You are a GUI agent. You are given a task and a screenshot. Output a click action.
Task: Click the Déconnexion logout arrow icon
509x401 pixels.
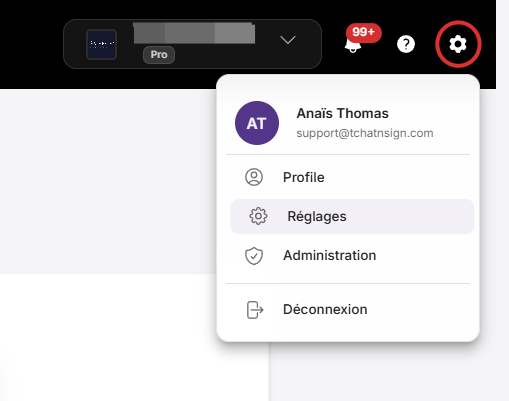255,310
